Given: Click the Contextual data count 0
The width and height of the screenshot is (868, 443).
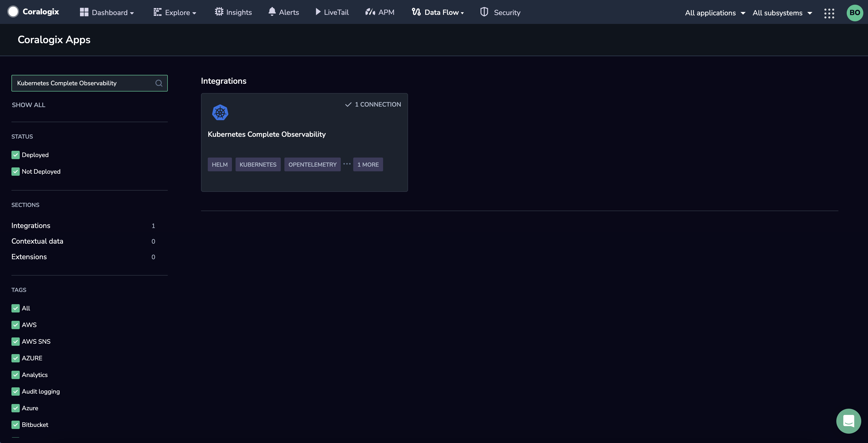Looking at the screenshot, I should coord(153,242).
